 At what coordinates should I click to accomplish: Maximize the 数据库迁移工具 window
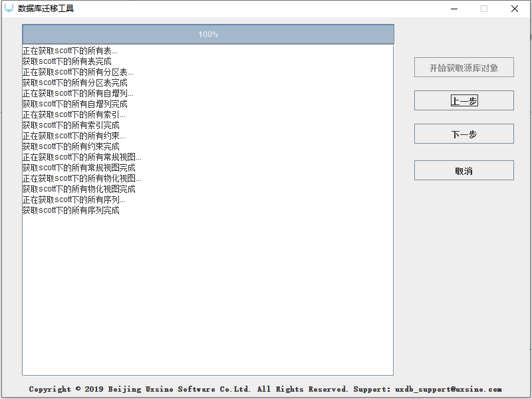(x=484, y=9)
